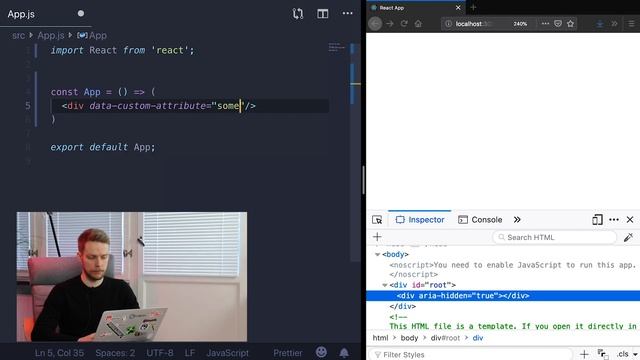Click the export default App line
Screen dimensions: 640x360
point(103,147)
